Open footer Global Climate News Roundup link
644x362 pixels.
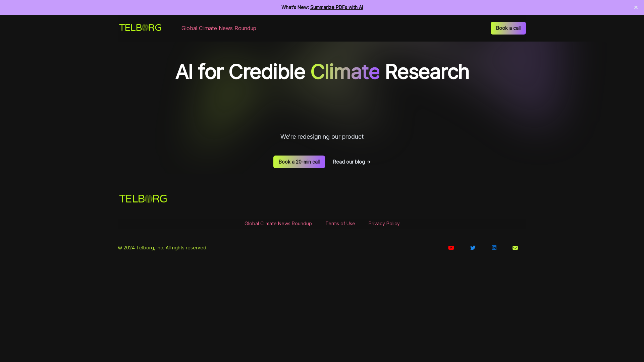pyautogui.click(x=278, y=224)
